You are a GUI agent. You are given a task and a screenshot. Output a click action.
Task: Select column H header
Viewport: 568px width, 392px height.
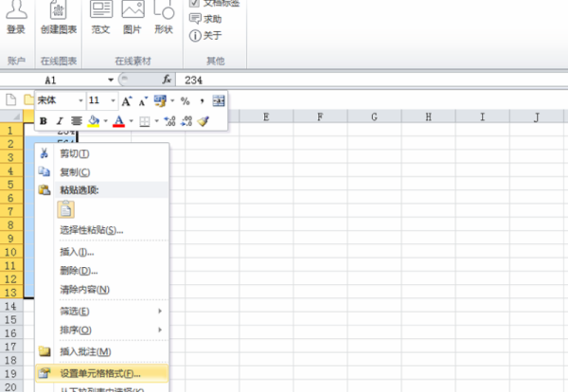tap(428, 116)
